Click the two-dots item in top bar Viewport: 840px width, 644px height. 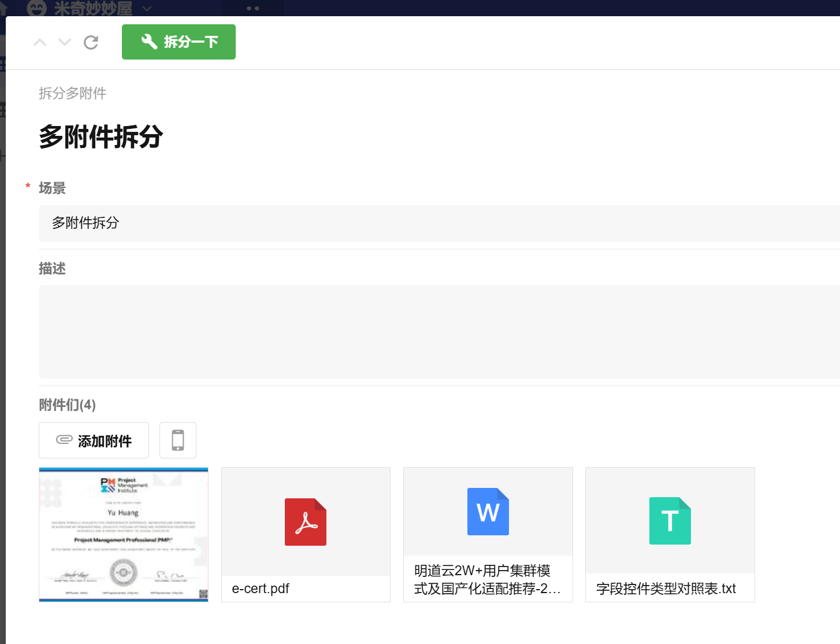point(252,8)
